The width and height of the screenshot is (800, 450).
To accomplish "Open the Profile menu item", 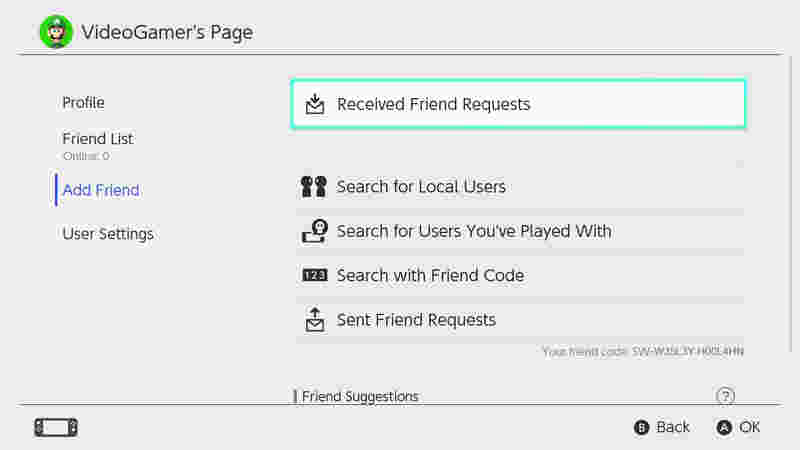I will [83, 103].
